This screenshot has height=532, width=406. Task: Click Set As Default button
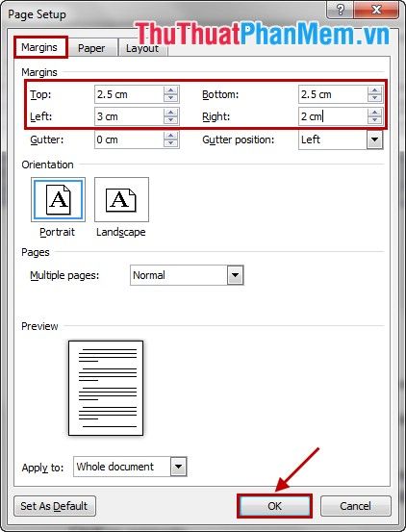tap(55, 506)
